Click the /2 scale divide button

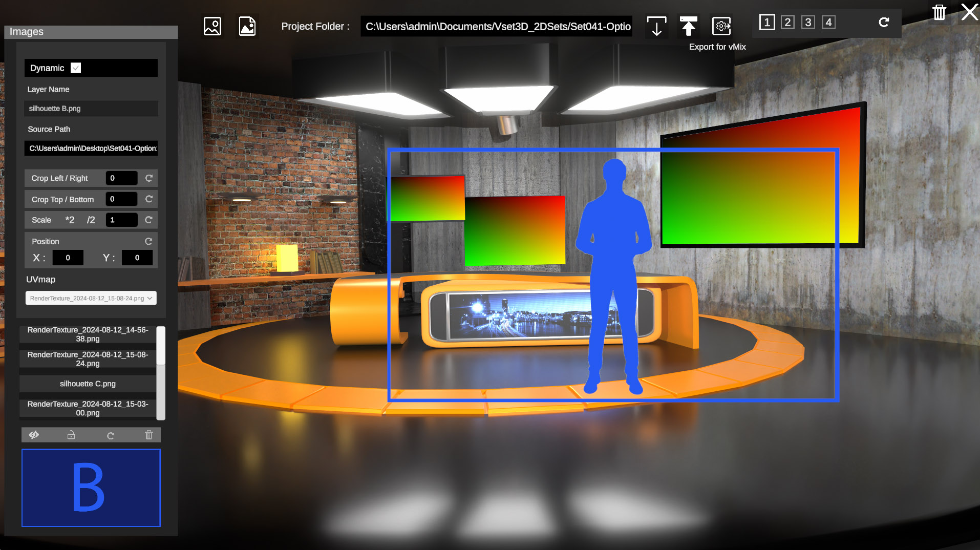[91, 220]
